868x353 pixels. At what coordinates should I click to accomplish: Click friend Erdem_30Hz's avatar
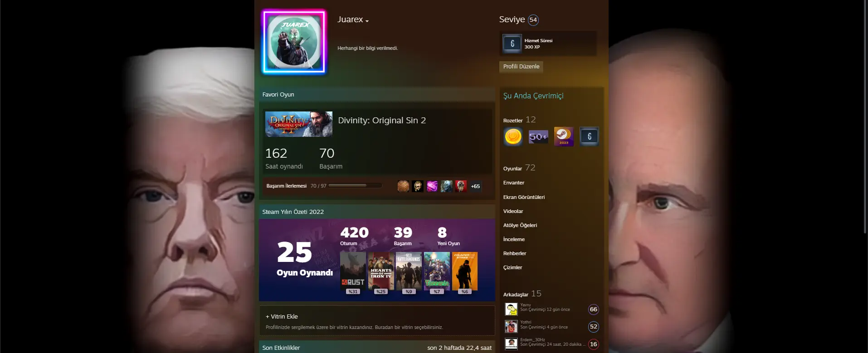click(x=511, y=344)
